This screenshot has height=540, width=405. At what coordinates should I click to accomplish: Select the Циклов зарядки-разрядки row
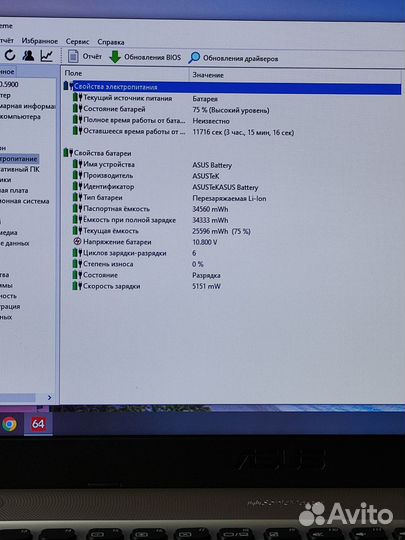coord(232,253)
